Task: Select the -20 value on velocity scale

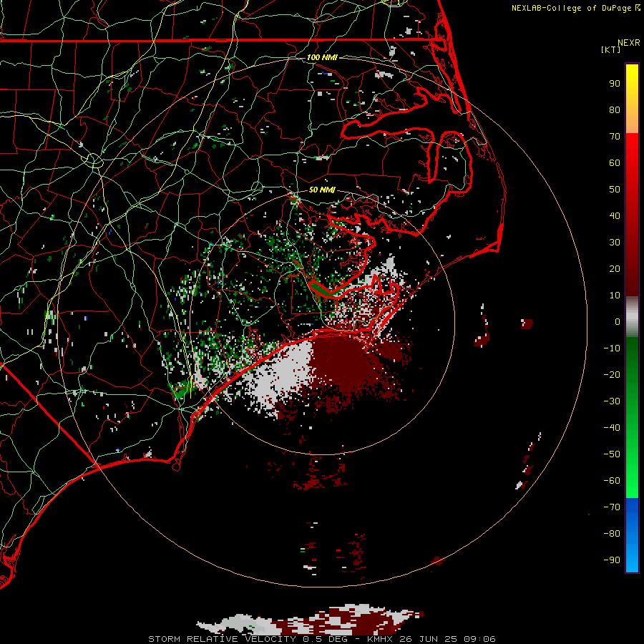Action: click(612, 375)
